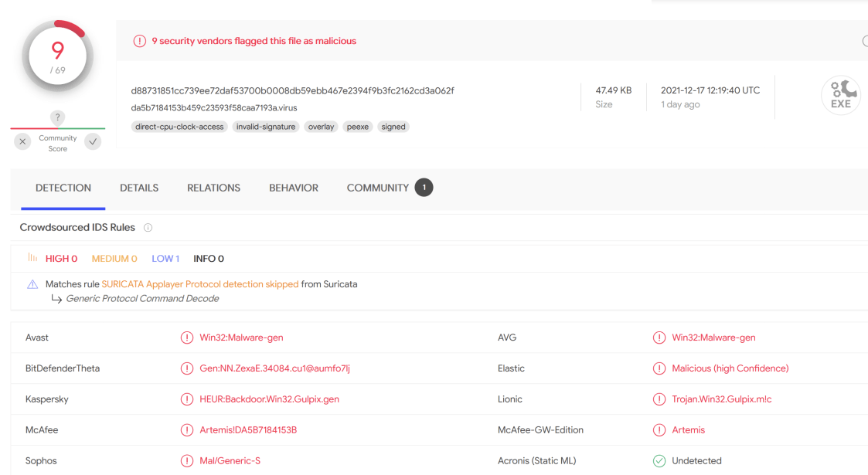Click the community score X downvote icon
This screenshot has width=868, height=475.
tap(23, 141)
